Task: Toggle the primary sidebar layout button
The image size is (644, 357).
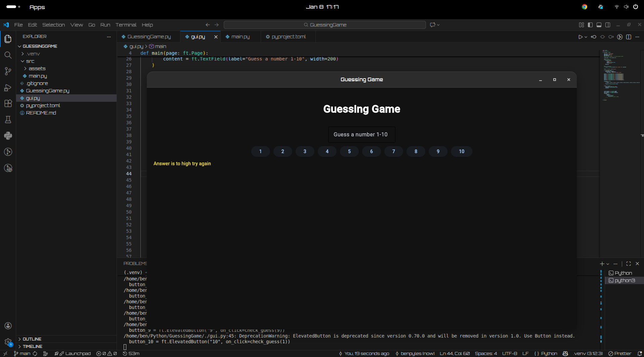Action: pyautogui.click(x=590, y=25)
